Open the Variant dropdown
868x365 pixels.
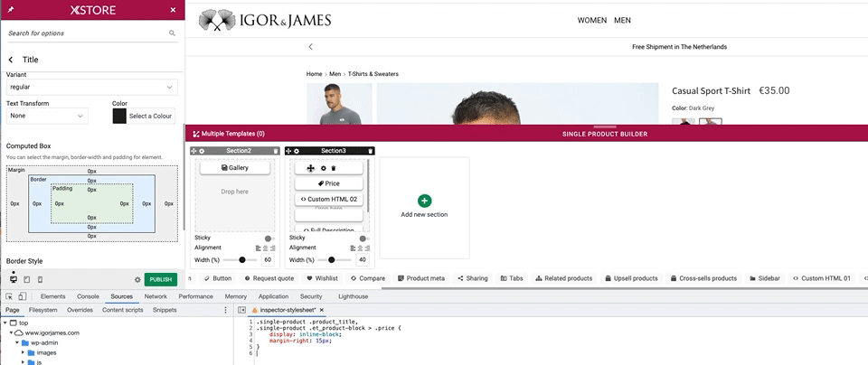click(92, 87)
